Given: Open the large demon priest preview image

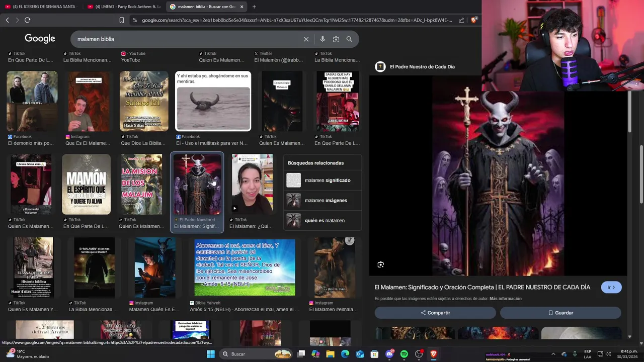Looking at the screenshot, I should coord(498,176).
